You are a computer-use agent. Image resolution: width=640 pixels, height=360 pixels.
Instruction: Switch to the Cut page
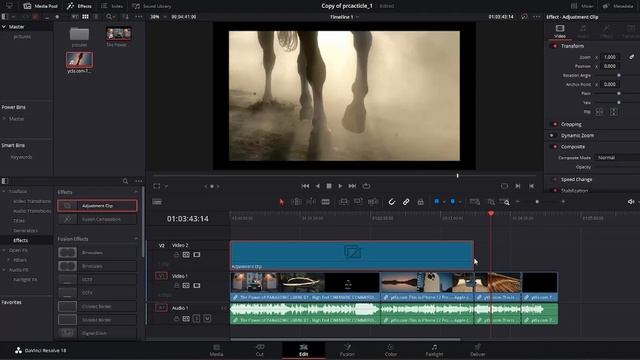[x=260, y=350]
